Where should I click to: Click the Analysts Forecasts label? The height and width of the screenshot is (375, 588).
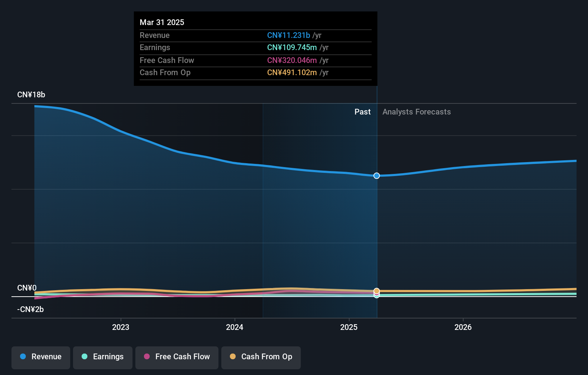[x=416, y=112]
